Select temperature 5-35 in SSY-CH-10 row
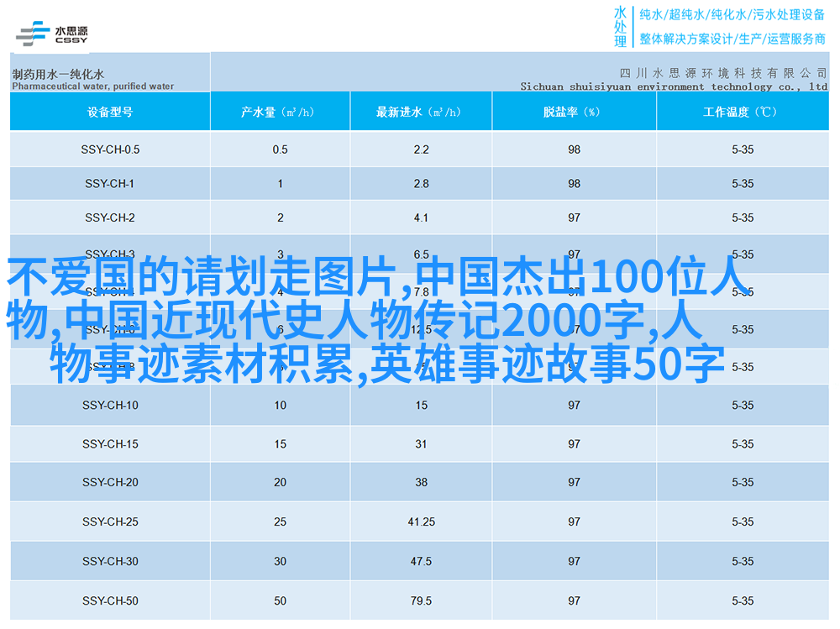Image resolution: width=840 pixels, height=629 pixels. [x=743, y=406]
